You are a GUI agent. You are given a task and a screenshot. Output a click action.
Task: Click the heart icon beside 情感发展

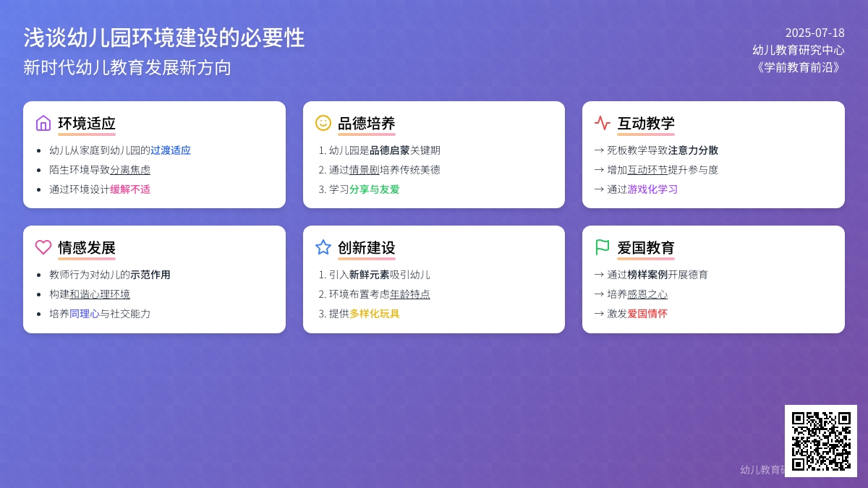(43, 247)
